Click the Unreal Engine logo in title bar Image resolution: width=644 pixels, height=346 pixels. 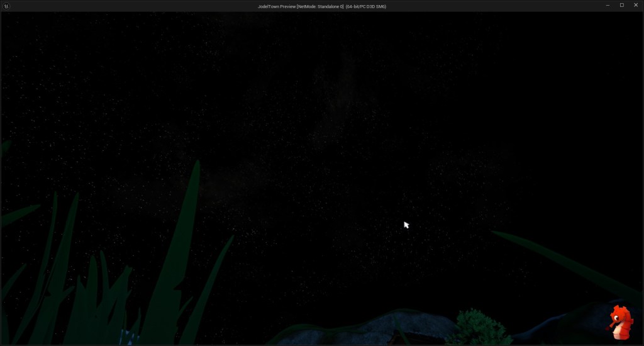tap(6, 6)
